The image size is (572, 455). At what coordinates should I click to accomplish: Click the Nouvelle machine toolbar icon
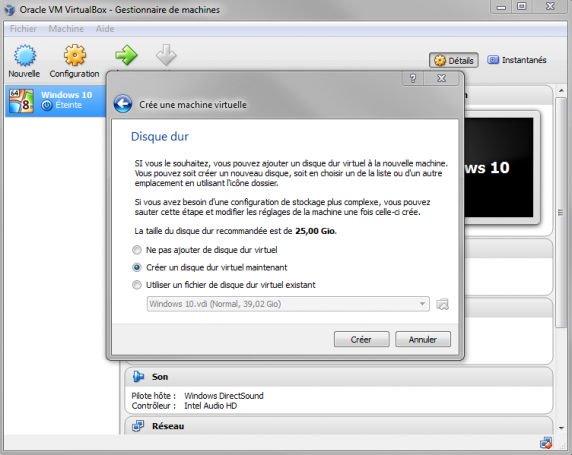click(24, 56)
